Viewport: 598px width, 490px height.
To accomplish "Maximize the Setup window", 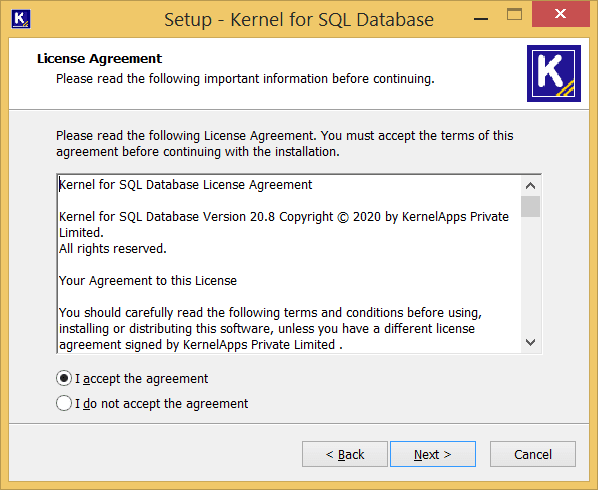I will [x=514, y=15].
